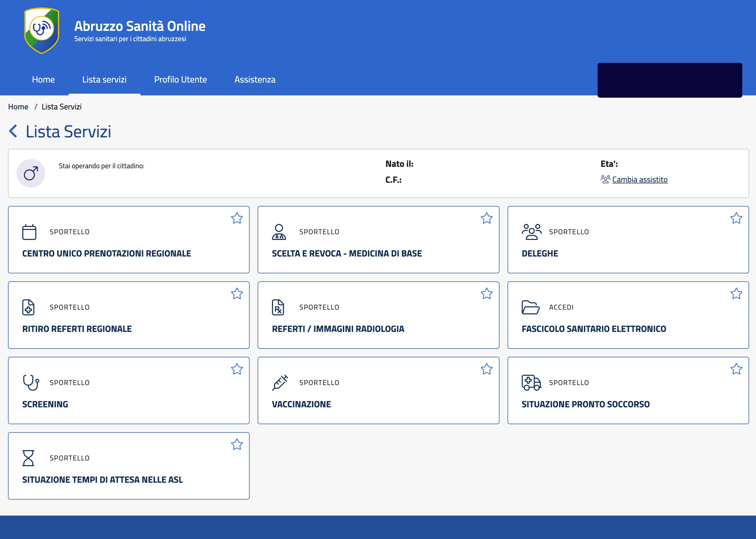Click the medical file icon for Ritiro Referti

[x=28, y=307]
